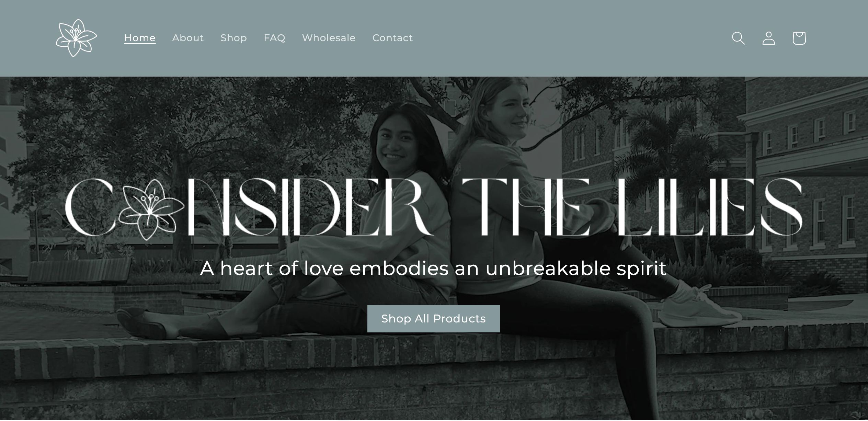
Task: Navigate to the Wholesale page
Action: 329,38
